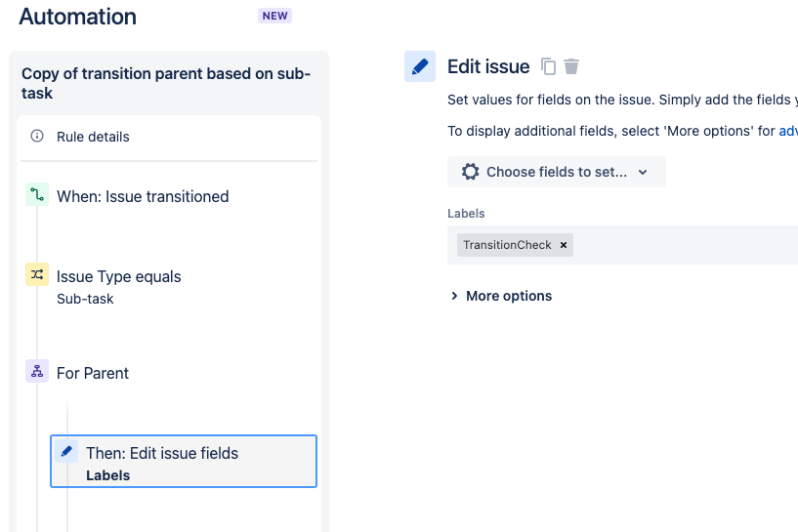Select Then: Edit issue fields action

[184, 462]
